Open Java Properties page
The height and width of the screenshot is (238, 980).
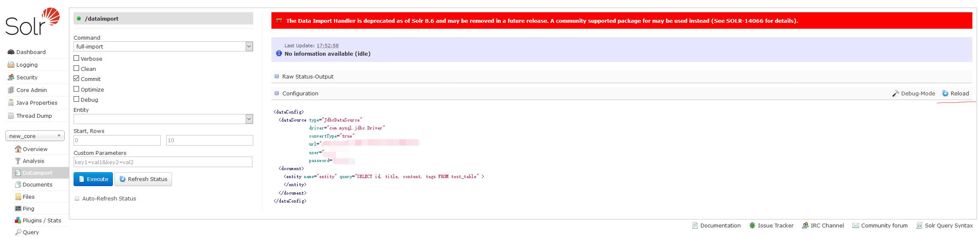coord(37,103)
